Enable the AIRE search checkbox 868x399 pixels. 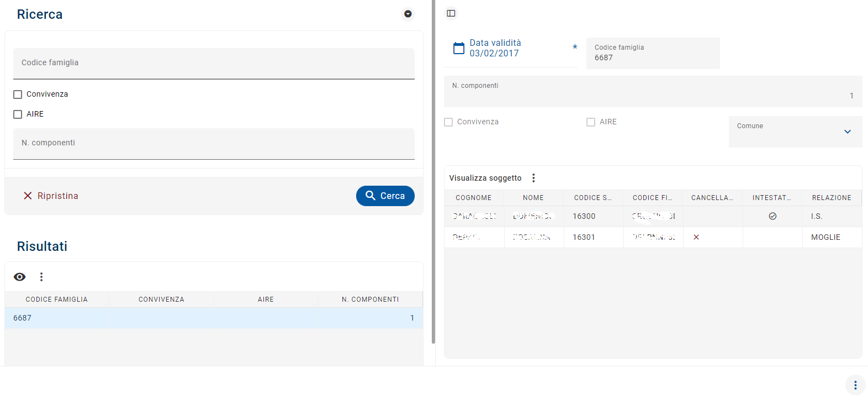click(x=18, y=114)
